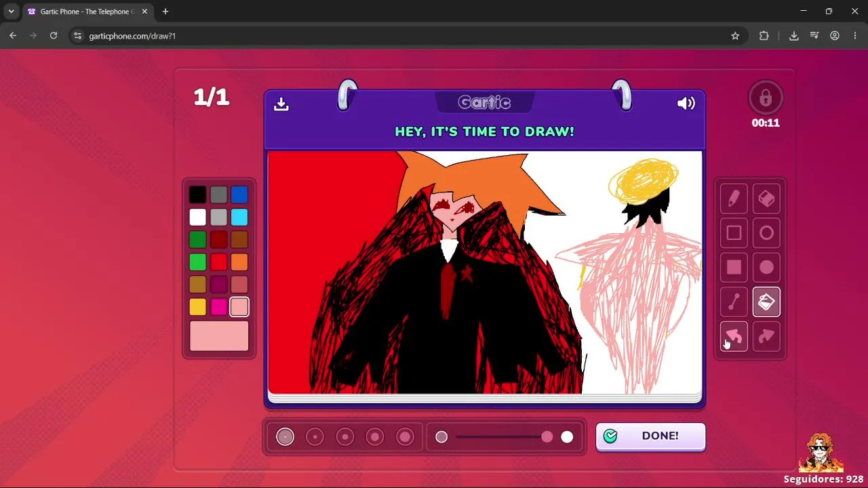Open the Chrome profile menu
This screenshot has width=868, height=488.
835,36
